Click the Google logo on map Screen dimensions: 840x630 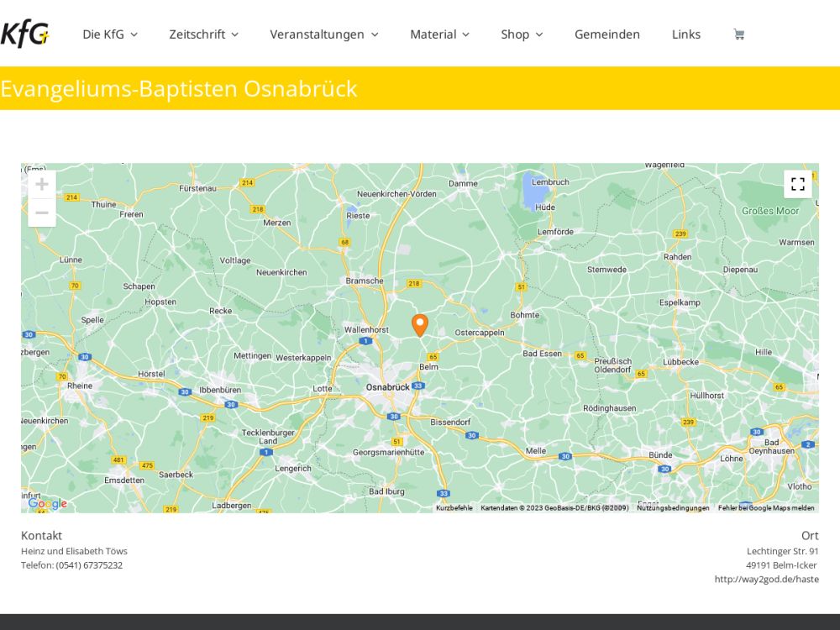point(48,504)
